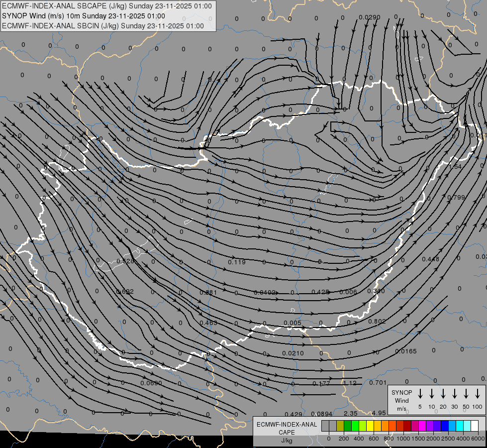Click the 1000 tick label on CAPE scale
Image resolution: width=487 pixels, height=448 pixels.
pos(403,439)
